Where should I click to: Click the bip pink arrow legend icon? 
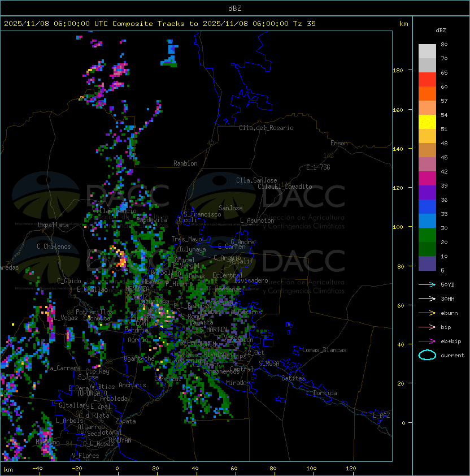(427, 327)
